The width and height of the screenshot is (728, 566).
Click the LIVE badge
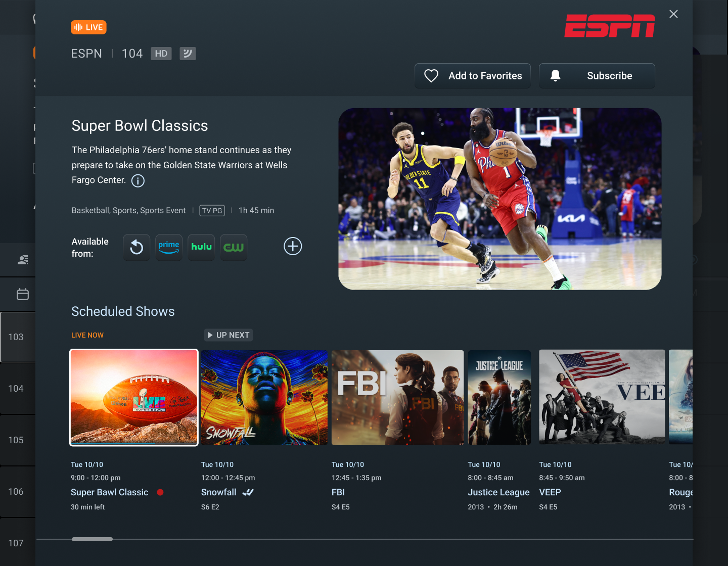pos(88,27)
